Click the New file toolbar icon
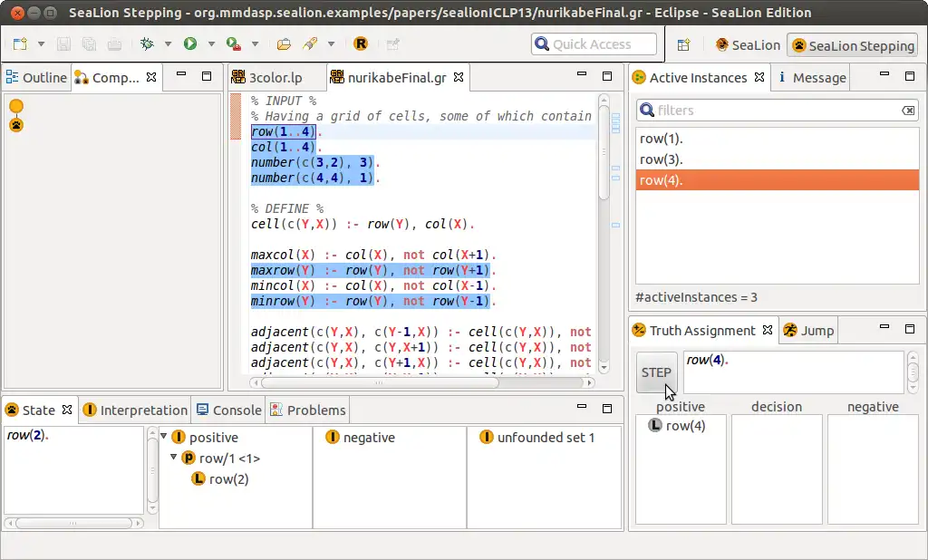The width and height of the screenshot is (928, 560). [x=20, y=43]
